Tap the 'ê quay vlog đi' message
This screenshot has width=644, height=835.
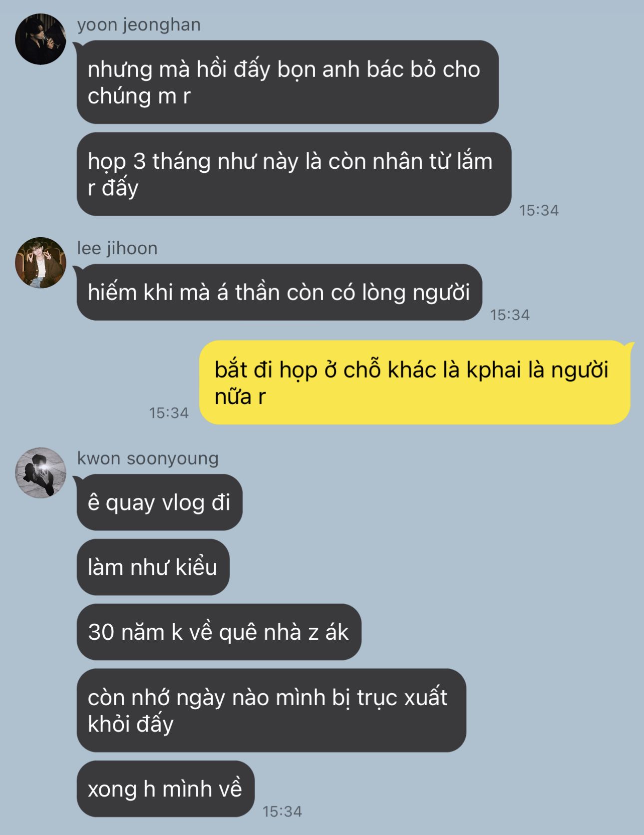pos(159,502)
